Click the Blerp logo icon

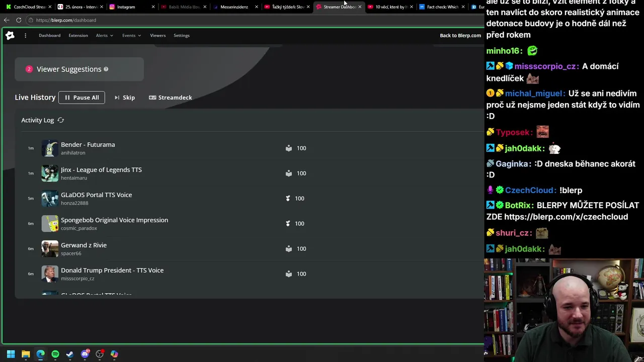click(x=10, y=35)
